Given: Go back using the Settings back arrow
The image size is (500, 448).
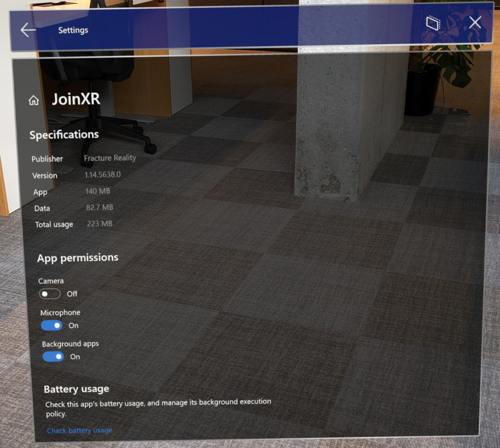Looking at the screenshot, I should (x=28, y=30).
